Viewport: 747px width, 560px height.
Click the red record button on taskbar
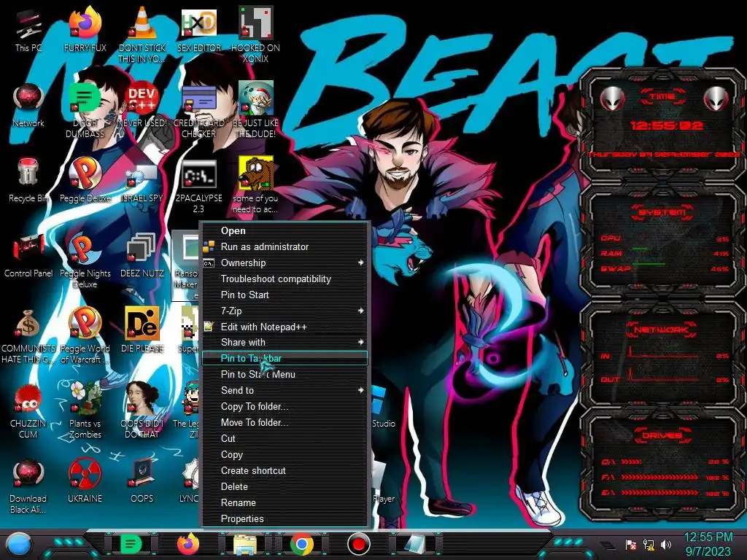point(359,544)
